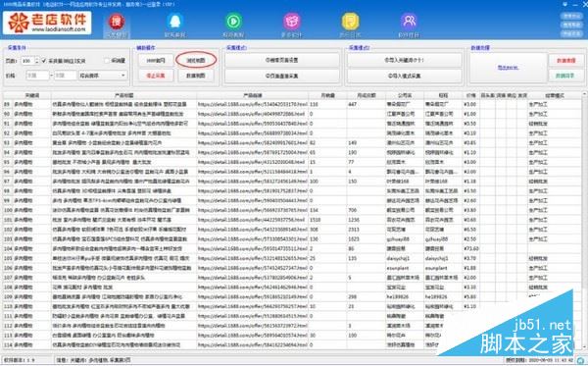Click the green-text button in the data processing group

point(565,76)
